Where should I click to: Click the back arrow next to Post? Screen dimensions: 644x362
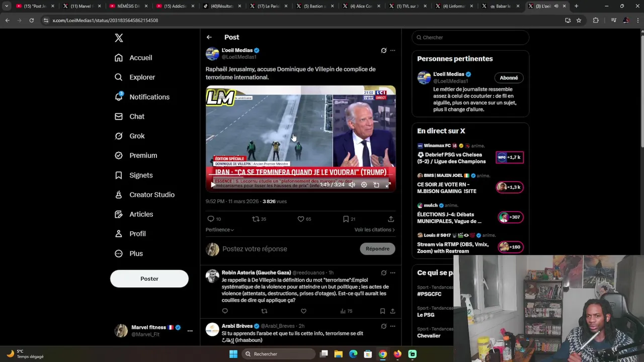click(x=209, y=37)
